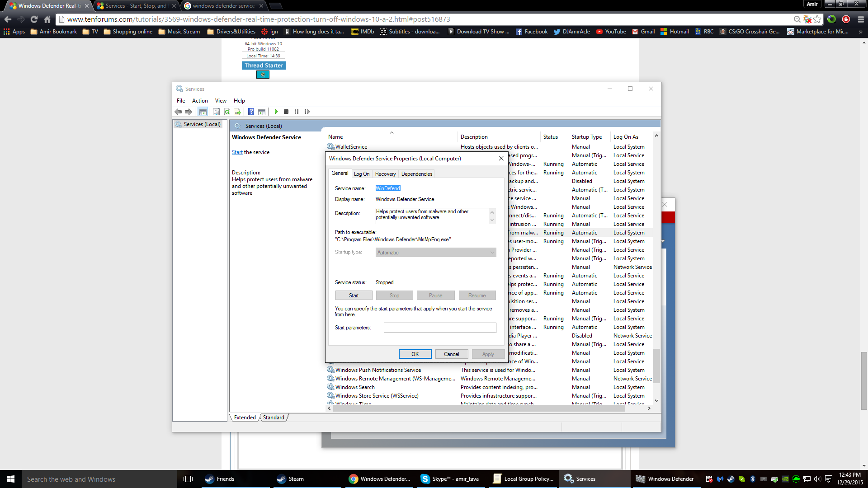Open the View menu in Services
This screenshot has height=488, width=868.
click(221, 101)
